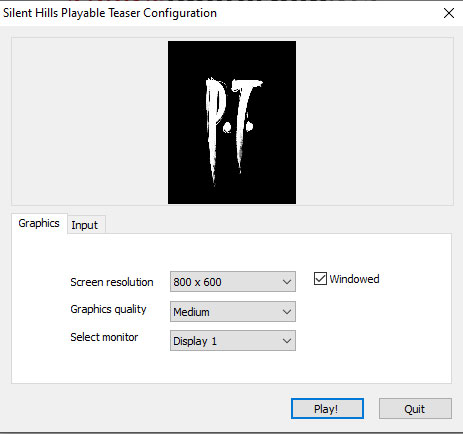The image size is (463, 434).
Task: Expand the Graphics quality combo box
Action: [233, 312]
